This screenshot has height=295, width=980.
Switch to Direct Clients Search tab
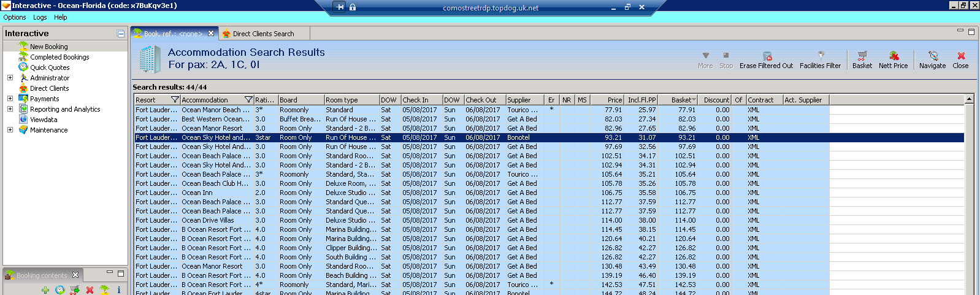(262, 34)
